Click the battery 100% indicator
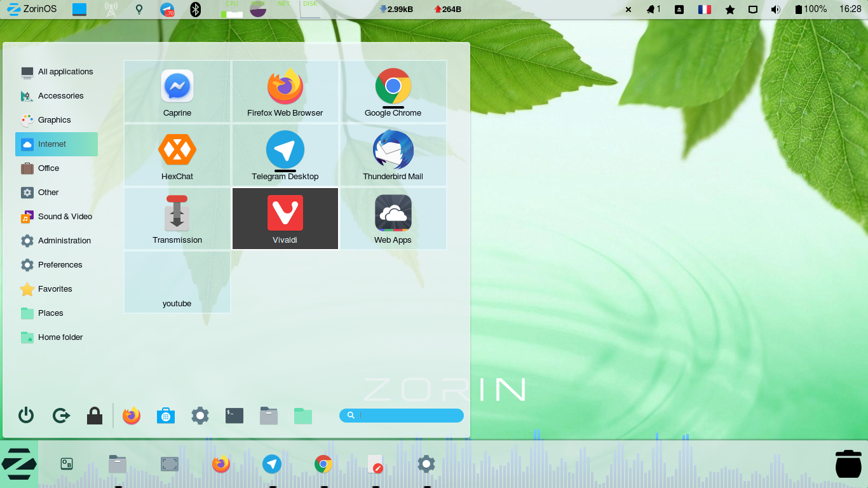This screenshot has width=868, height=488. pyautogui.click(x=811, y=10)
